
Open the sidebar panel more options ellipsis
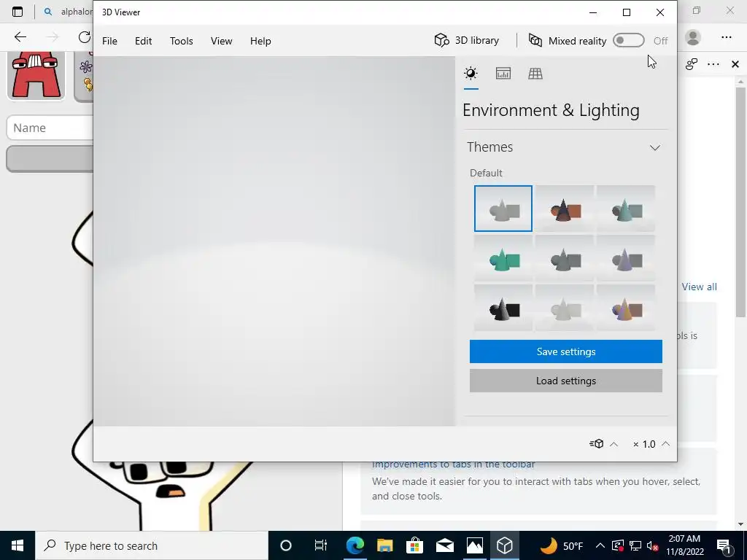click(713, 64)
